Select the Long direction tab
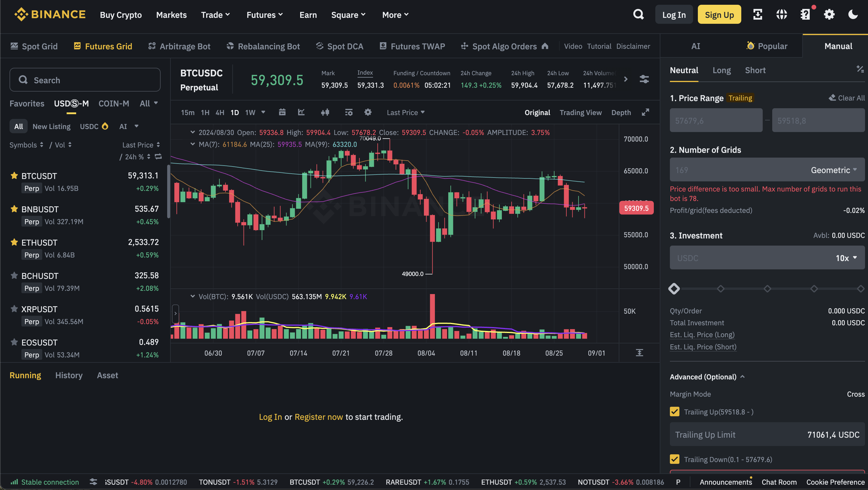868x490 pixels. coord(722,70)
